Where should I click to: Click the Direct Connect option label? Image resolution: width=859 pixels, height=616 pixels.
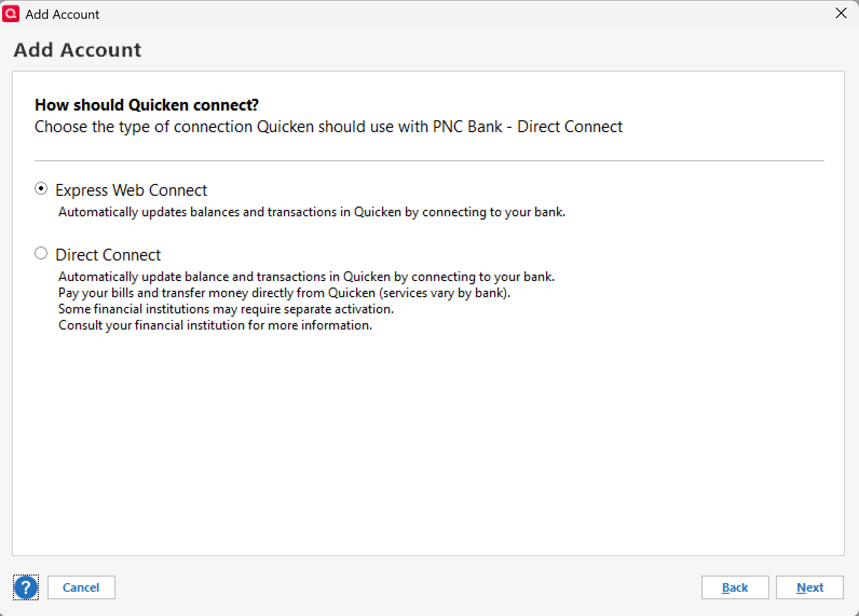coord(108,255)
